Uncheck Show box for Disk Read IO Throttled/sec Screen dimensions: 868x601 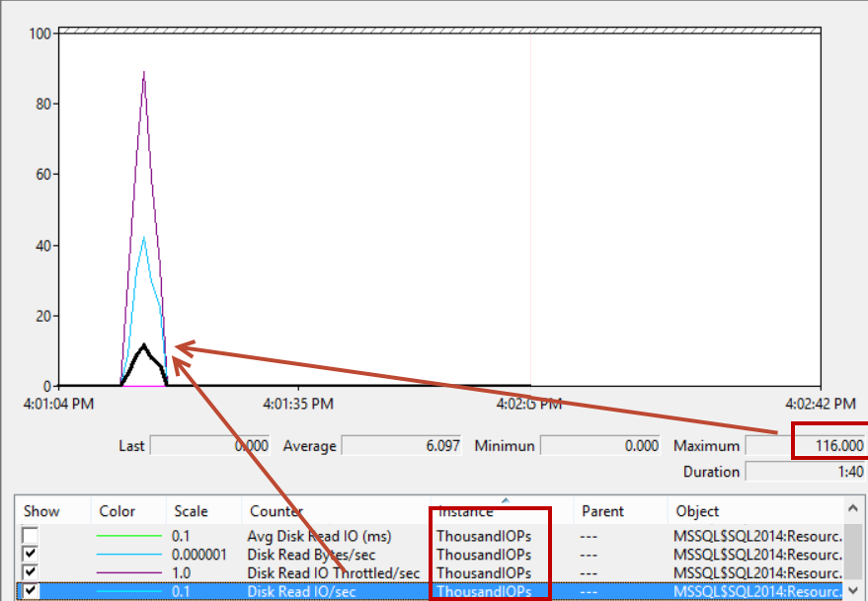(31, 572)
